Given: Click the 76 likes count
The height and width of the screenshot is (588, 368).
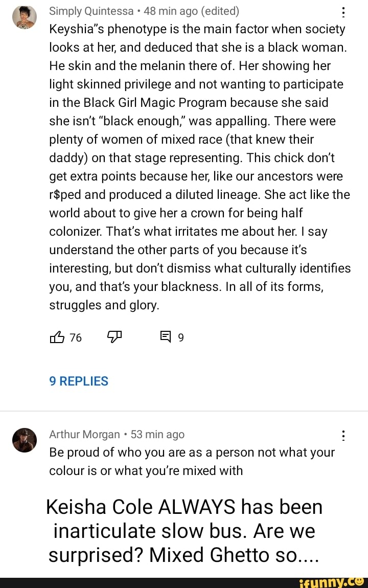Looking at the screenshot, I should tap(76, 337).
